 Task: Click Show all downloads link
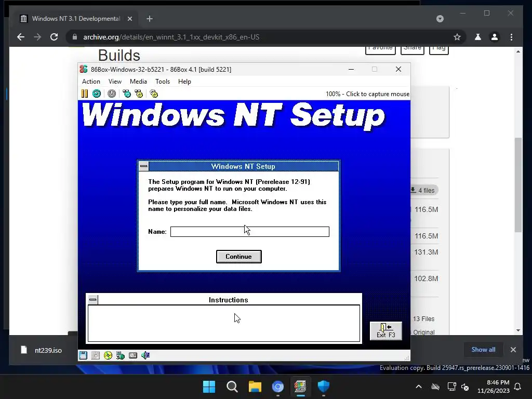pos(483,350)
